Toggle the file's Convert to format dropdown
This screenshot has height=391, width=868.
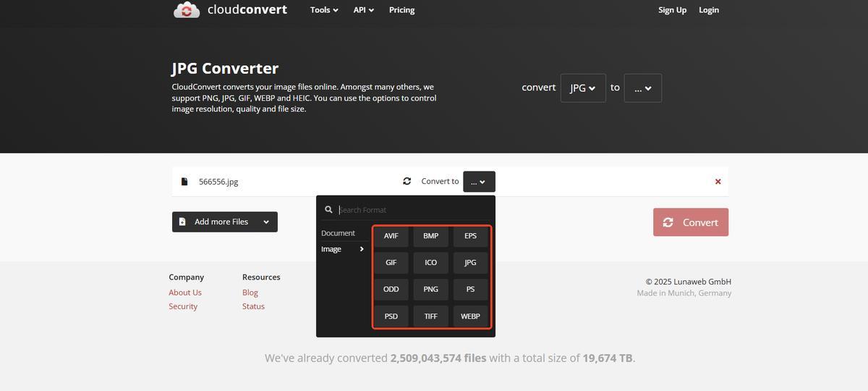click(479, 182)
